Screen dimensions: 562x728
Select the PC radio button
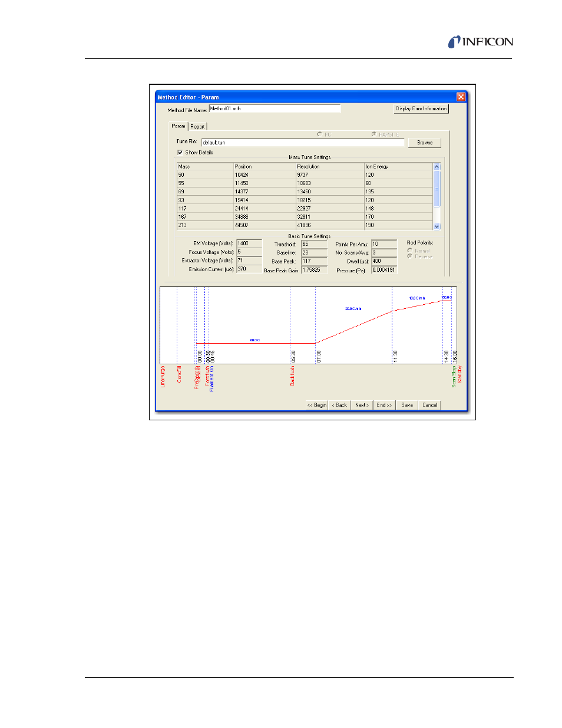pyautogui.click(x=319, y=134)
